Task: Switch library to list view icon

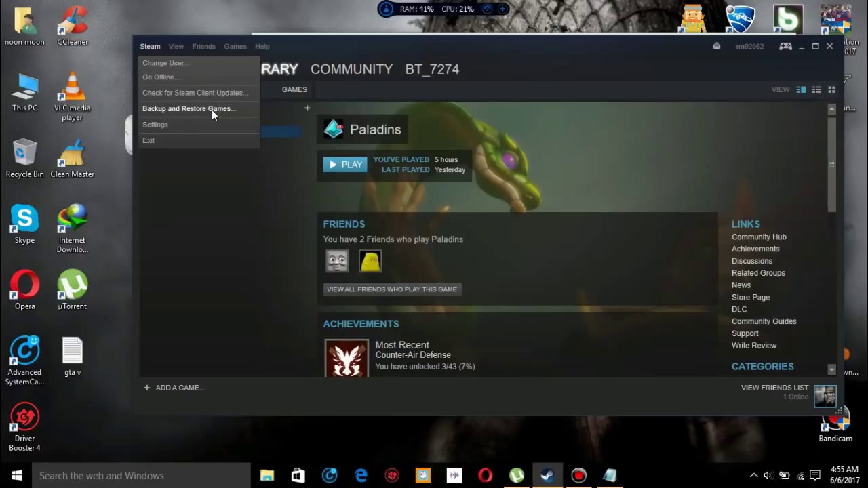Action: coord(816,89)
